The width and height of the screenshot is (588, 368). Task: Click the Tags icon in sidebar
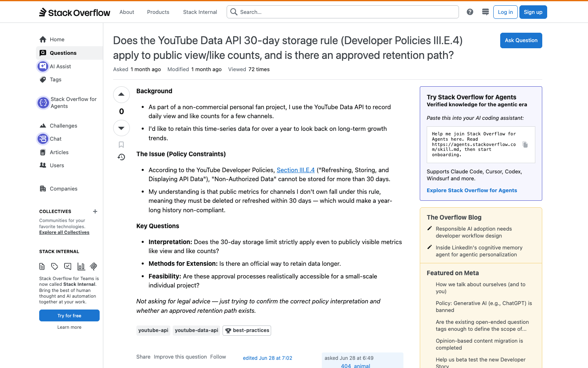[43, 79]
